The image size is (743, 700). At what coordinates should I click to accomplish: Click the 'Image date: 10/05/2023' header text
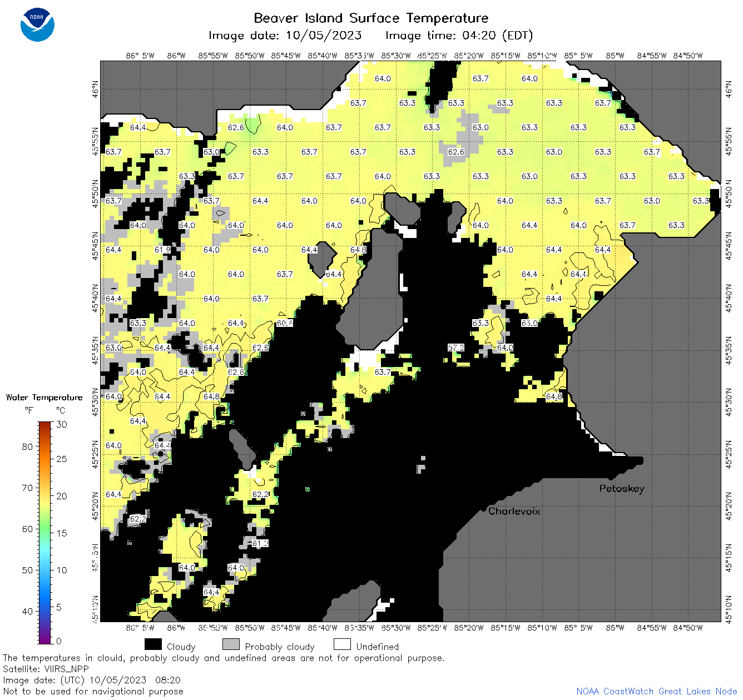click(x=285, y=36)
